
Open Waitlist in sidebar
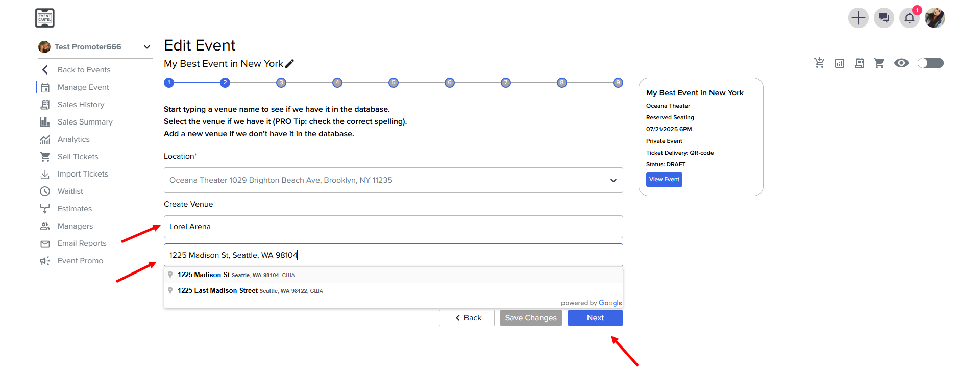[70, 191]
